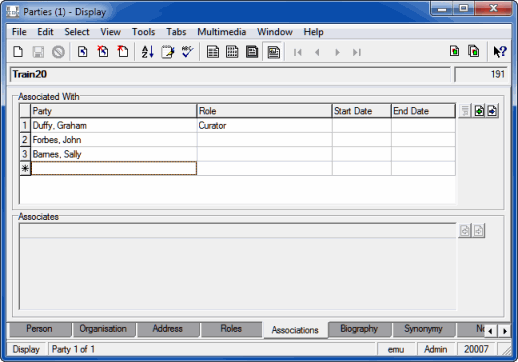Click the empty new-row Party cell
The height and width of the screenshot is (362, 518).
click(x=114, y=168)
